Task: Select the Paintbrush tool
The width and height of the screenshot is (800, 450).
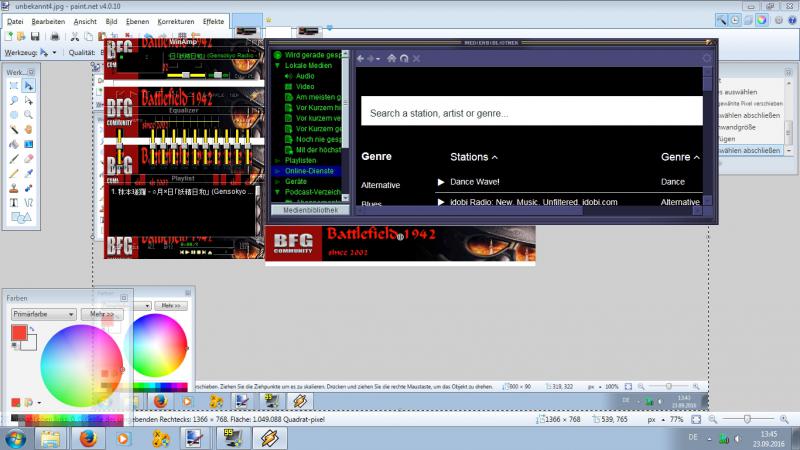Action: [x=14, y=159]
